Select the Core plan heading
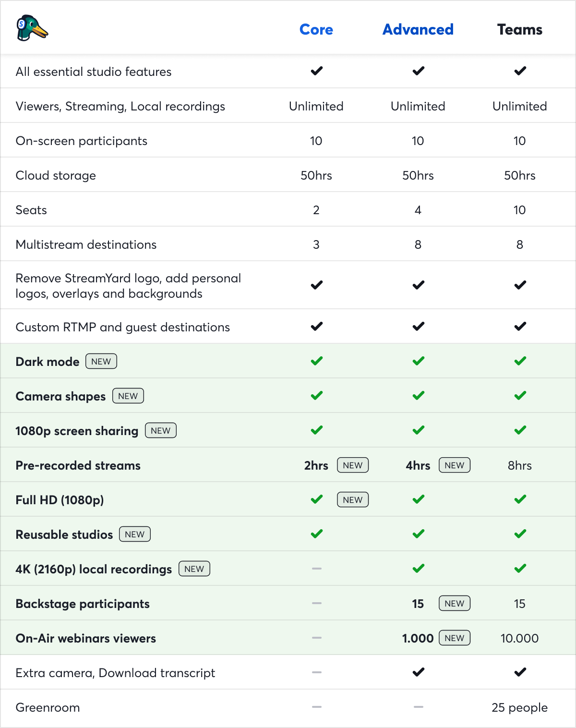 tap(316, 30)
